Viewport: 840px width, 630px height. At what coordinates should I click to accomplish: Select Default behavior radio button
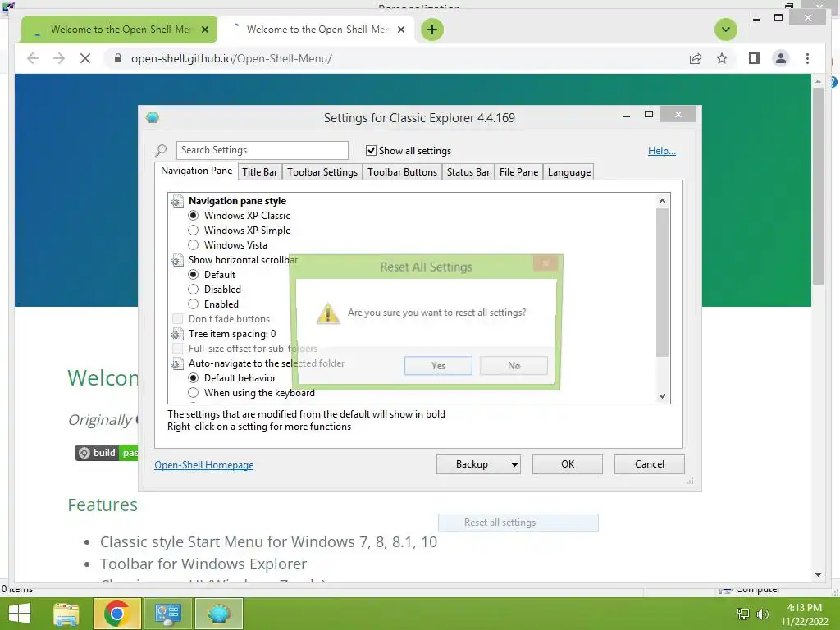(x=193, y=378)
